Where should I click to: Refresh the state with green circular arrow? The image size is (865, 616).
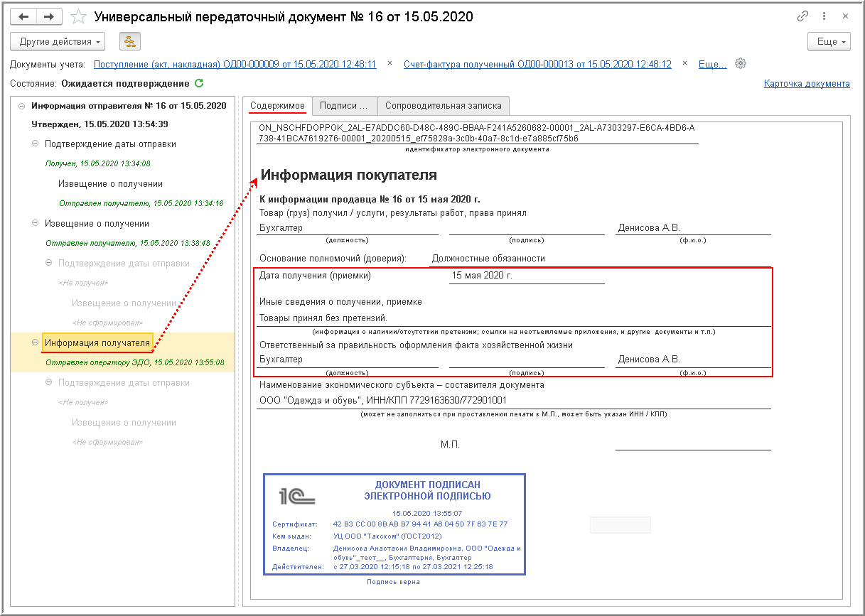[199, 83]
